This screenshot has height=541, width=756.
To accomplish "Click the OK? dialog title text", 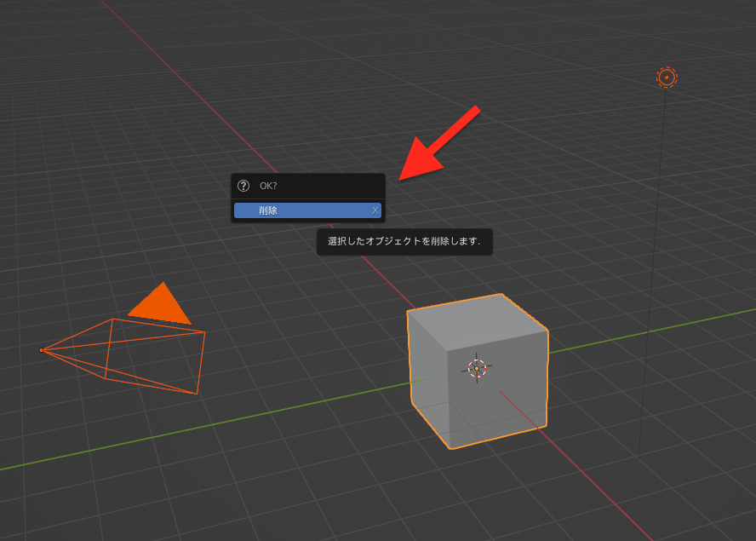I will point(268,186).
